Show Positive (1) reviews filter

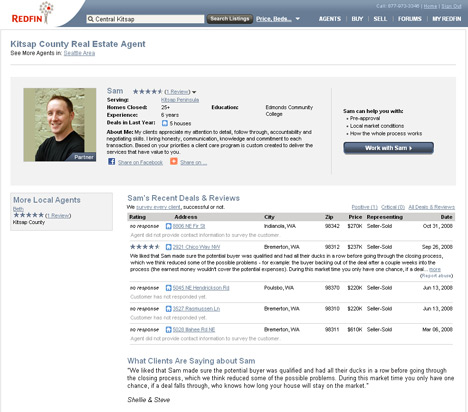point(364,207)
